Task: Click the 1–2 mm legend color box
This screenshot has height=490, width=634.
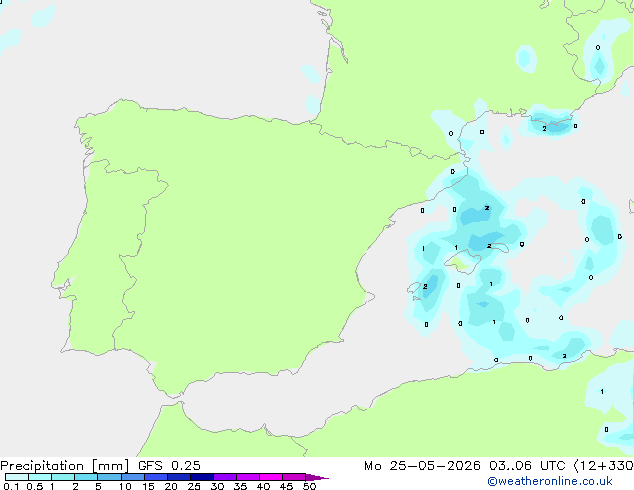Action: [x=63, y=477]
